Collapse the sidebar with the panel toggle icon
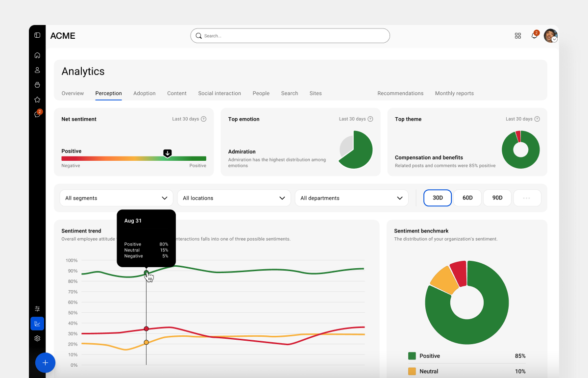The image size is (588, 378). pos(37,35)
